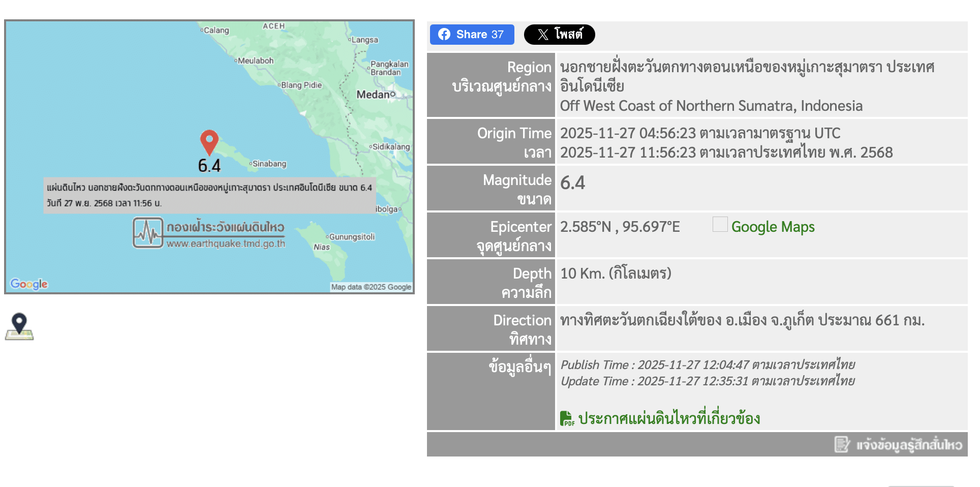Click the X logo on post button
Viewport: 980px width, 487px height.
click(543, 34)
